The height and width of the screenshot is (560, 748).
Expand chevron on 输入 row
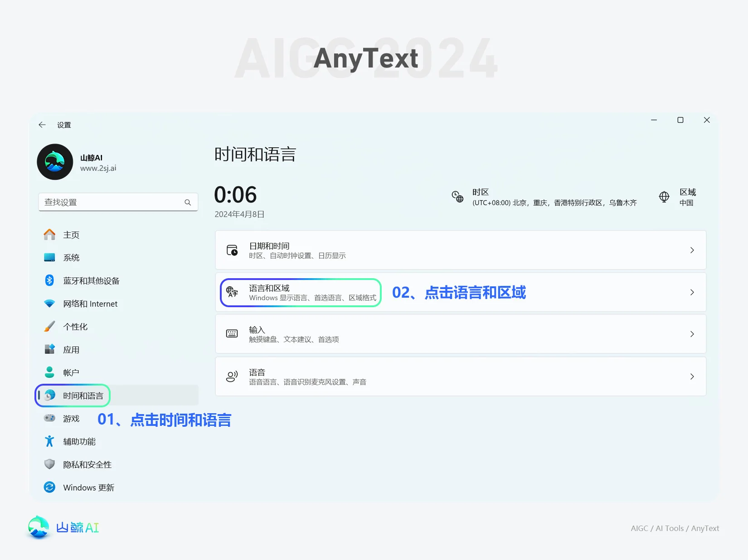click(692, 334)
